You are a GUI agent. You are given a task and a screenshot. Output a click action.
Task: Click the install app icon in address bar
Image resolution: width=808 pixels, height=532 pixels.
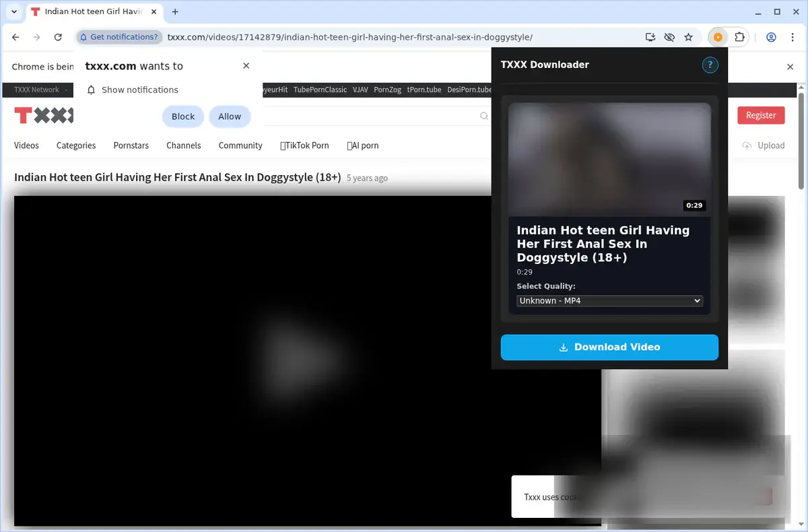coord(650,37)
